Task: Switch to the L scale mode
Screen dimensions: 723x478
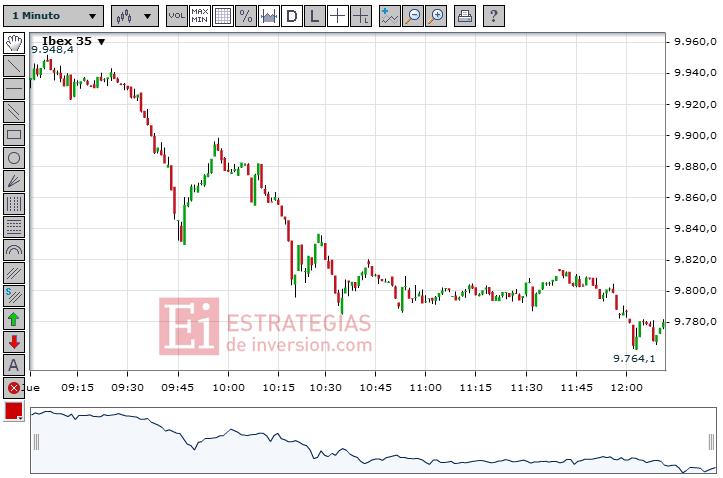Action: [x=314, y=16]
